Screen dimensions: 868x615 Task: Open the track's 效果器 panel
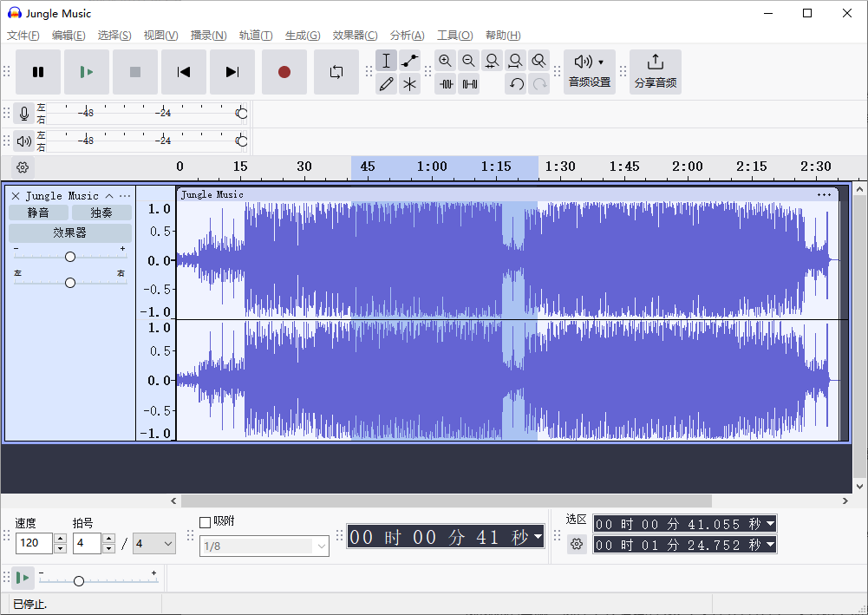tap(69, 232)
